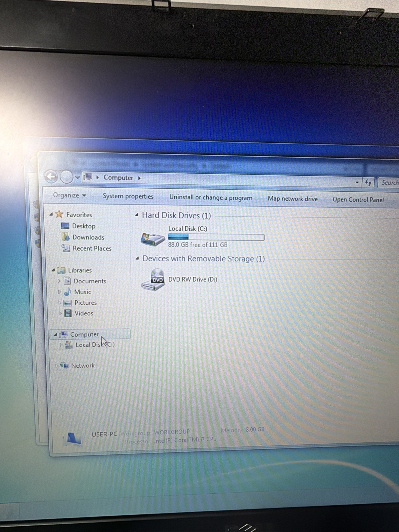Click Memory 8.00 GB in details pane

click(243, 430)
